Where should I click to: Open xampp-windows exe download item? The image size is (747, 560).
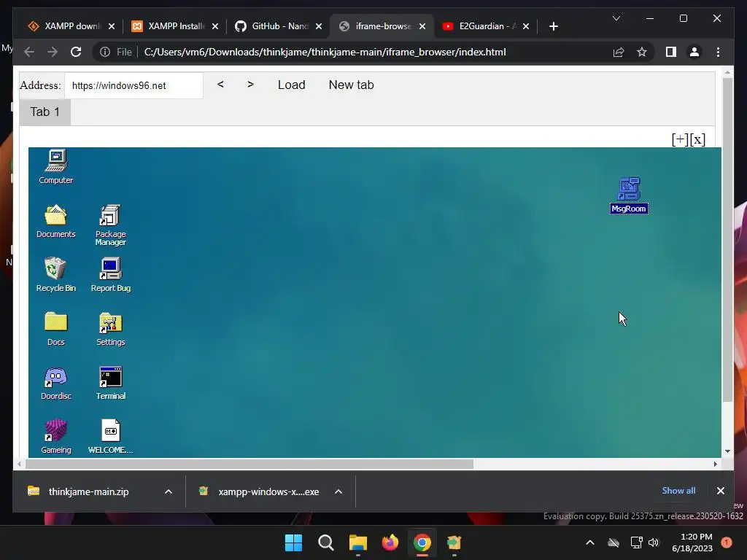click(x=260, y=491)
